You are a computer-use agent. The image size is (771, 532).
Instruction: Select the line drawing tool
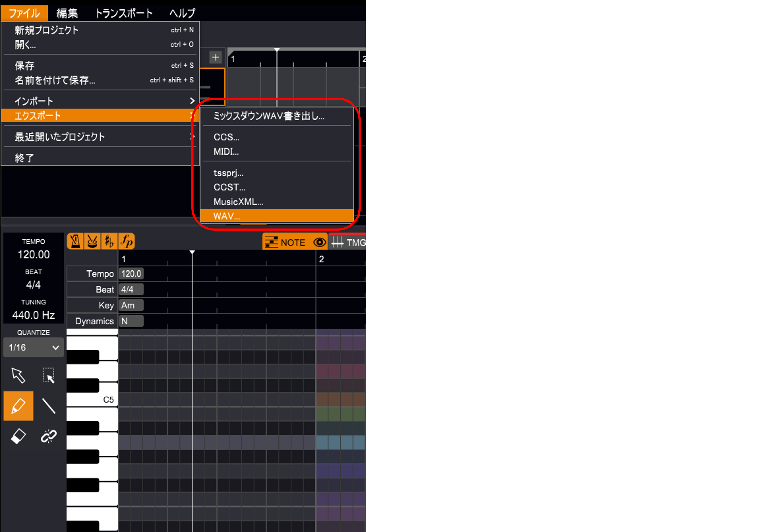(x=49, y=406)
